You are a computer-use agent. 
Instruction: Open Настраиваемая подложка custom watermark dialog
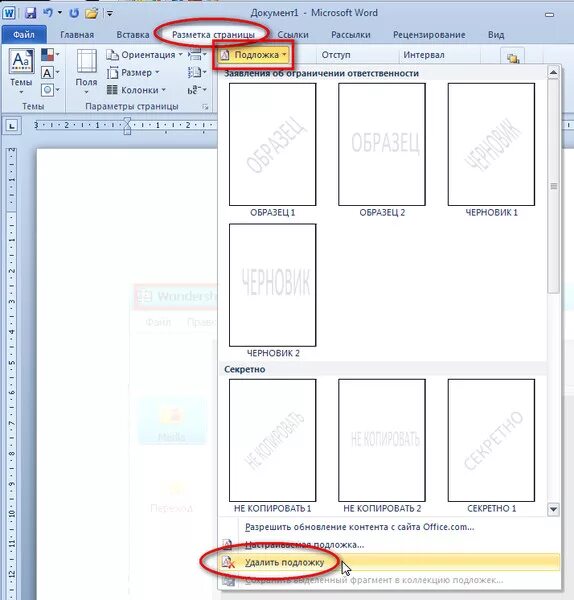coord(390,545)
